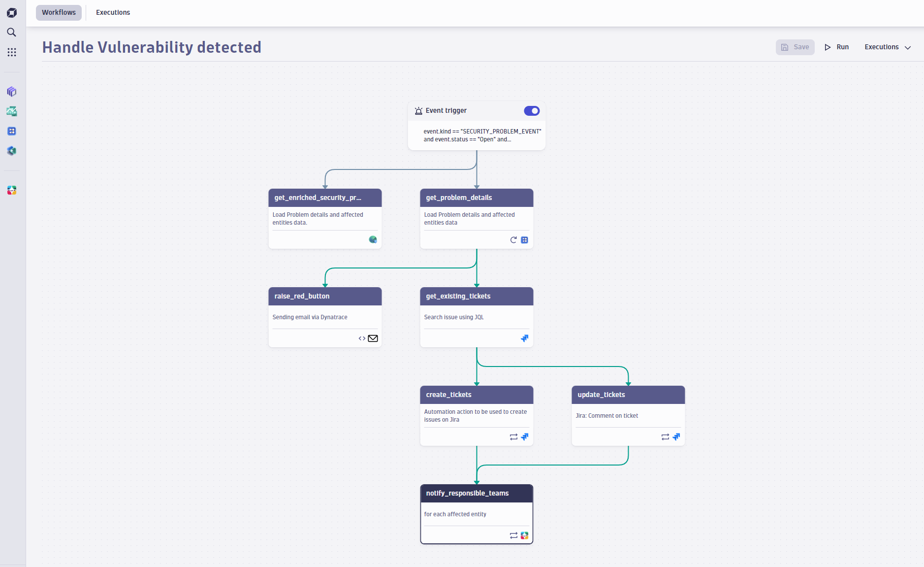
Task: Click the Slack icon on notify_responsible_teams
Action: click(x=524, y=535)
